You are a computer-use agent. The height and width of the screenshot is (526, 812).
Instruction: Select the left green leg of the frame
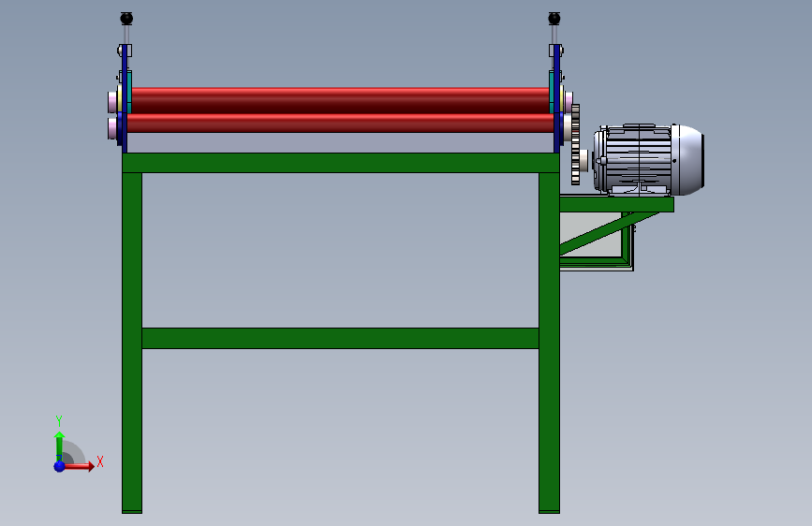tap(132, 343)
